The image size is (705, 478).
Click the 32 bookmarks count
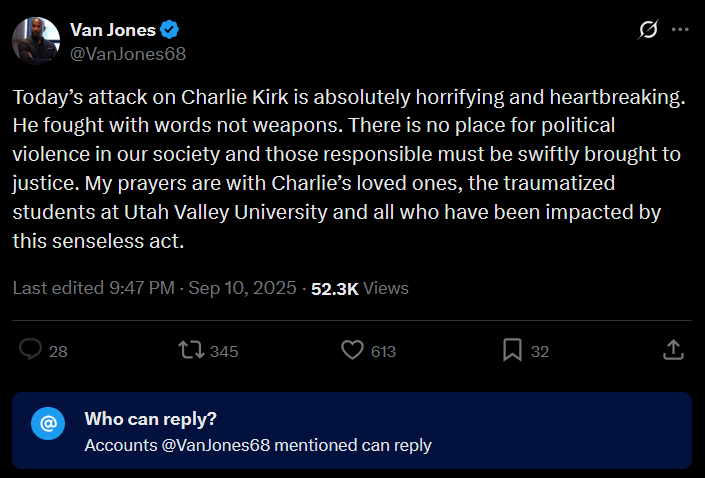tap(540, 351)
